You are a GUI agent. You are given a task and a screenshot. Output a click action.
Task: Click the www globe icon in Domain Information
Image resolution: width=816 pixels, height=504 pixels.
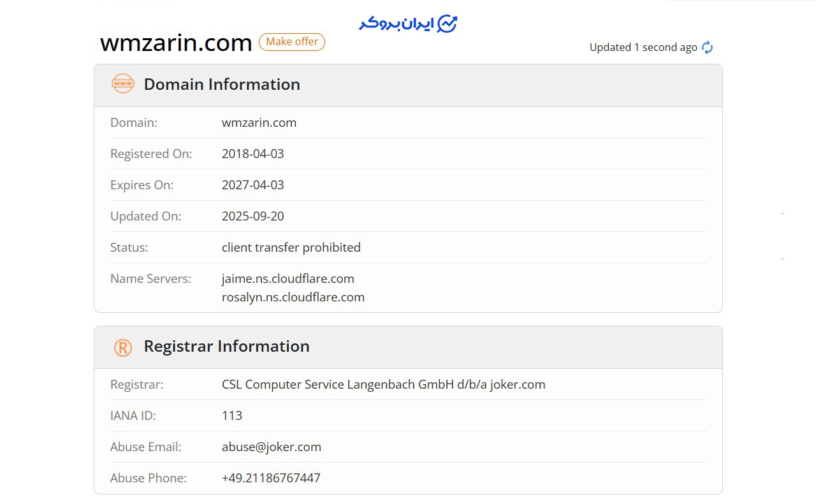pyautogui.click(x=123, y=83)
